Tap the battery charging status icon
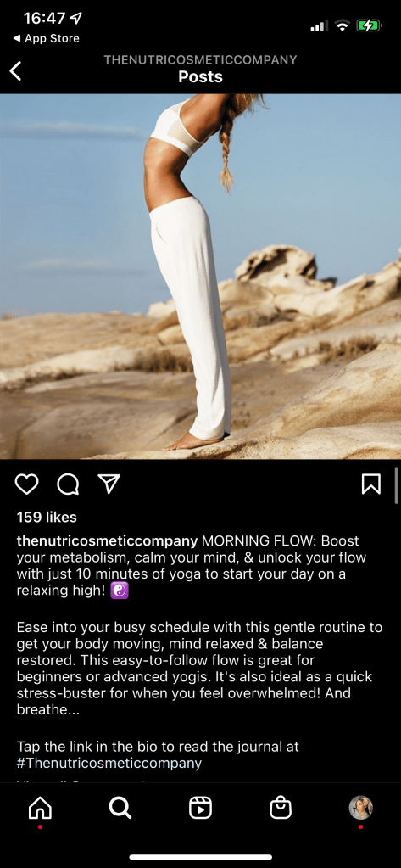The width and height of the screenshot is (401, 868). click(369, 25)
